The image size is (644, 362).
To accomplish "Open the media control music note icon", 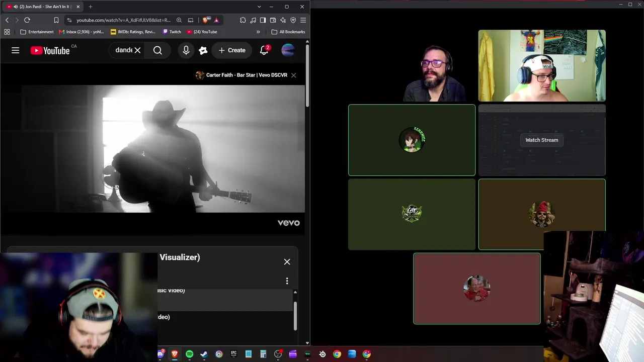I will point(253,20).
